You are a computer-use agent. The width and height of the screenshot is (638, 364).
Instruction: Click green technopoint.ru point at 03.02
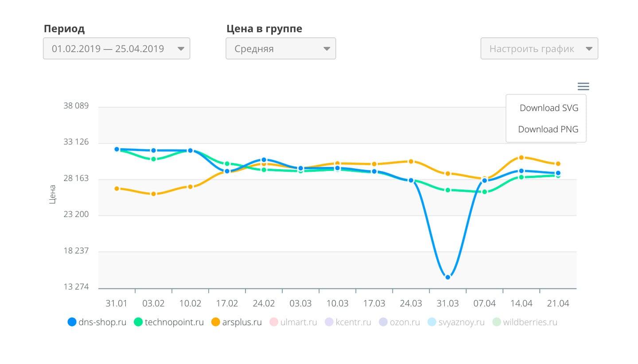[x=153, y=159]
